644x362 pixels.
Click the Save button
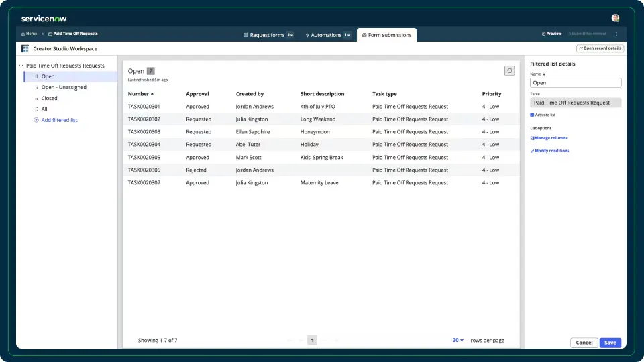pos(610,343)
